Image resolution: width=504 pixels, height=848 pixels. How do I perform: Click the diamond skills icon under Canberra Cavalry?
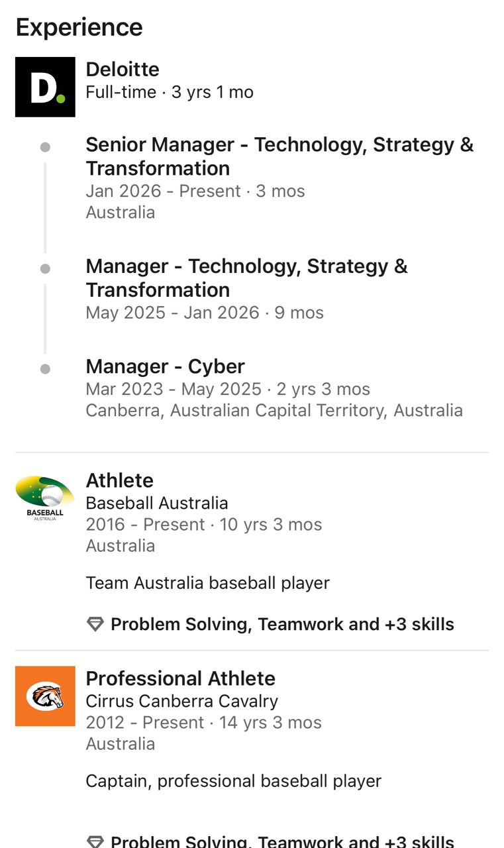click(x=95, y=842)
